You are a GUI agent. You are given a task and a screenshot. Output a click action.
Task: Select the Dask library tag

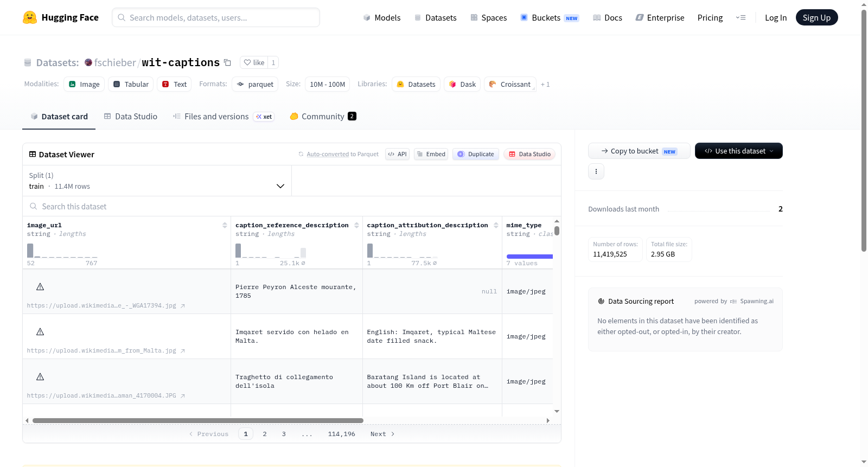point(462,84)
